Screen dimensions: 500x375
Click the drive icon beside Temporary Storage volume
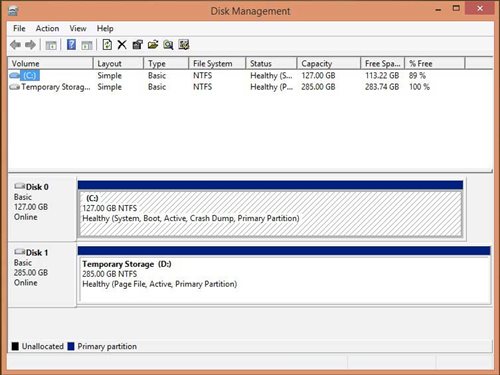point(14,87)
